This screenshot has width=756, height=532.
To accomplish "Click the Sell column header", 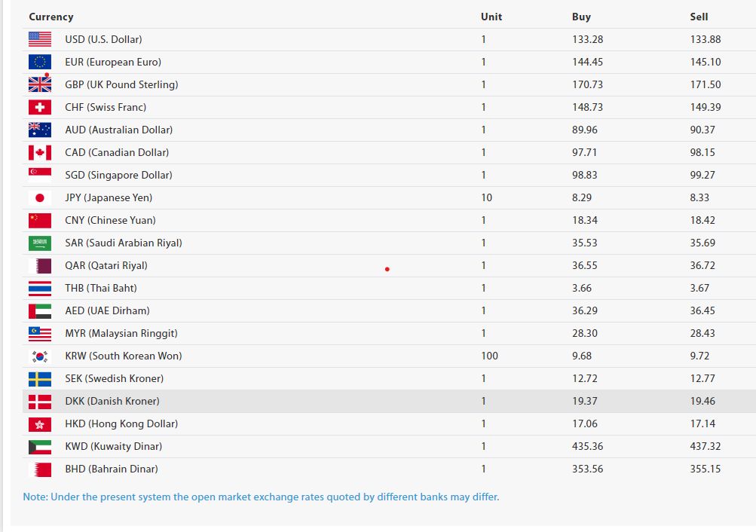I will tap(699, 17).
